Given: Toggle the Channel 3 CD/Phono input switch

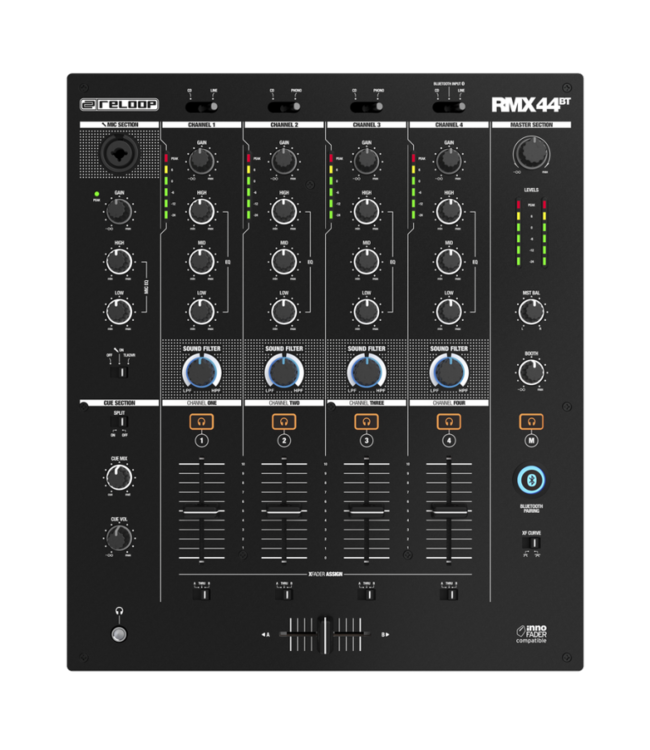Looking at the screenshot, I should tap(366, 107).
